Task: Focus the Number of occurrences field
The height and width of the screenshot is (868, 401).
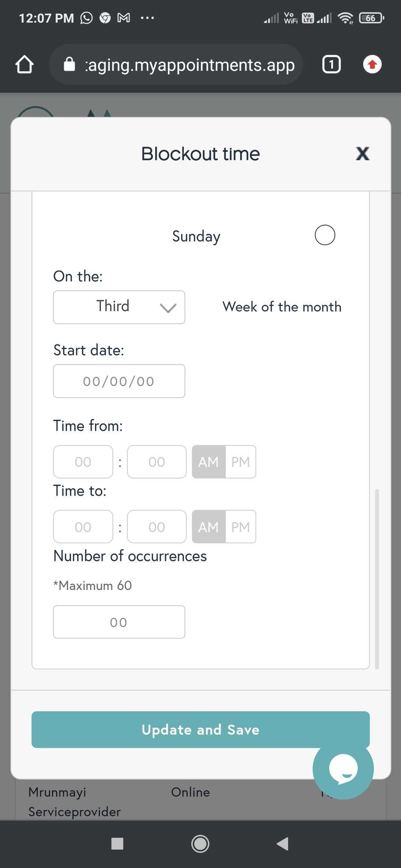Action: tap(119, 622)
